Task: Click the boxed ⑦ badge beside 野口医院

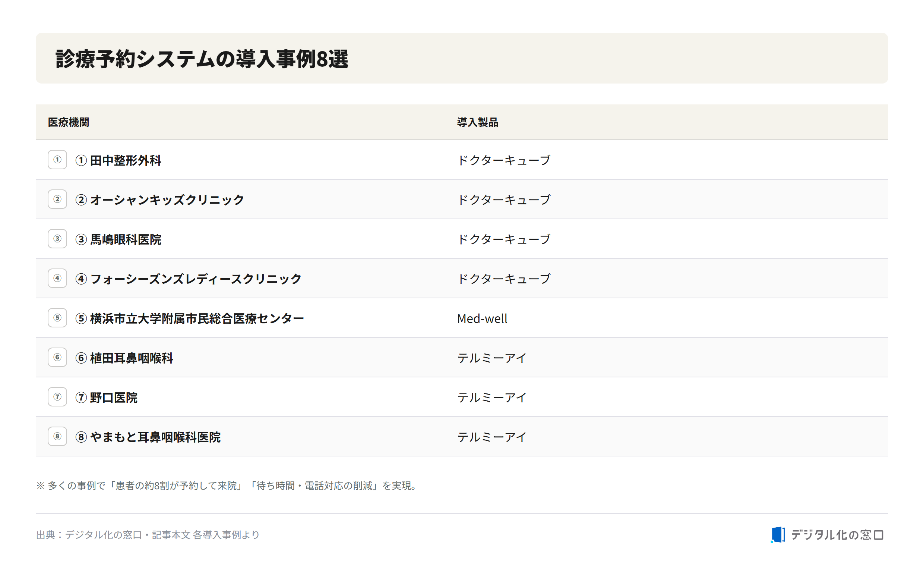Action: (x=57, y=397)
